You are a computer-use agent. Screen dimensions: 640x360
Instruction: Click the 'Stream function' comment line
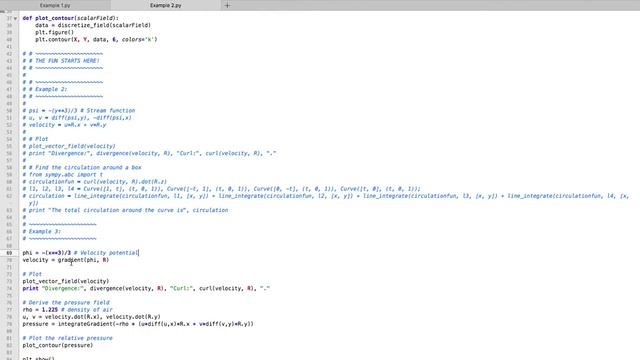pos(78,111)
